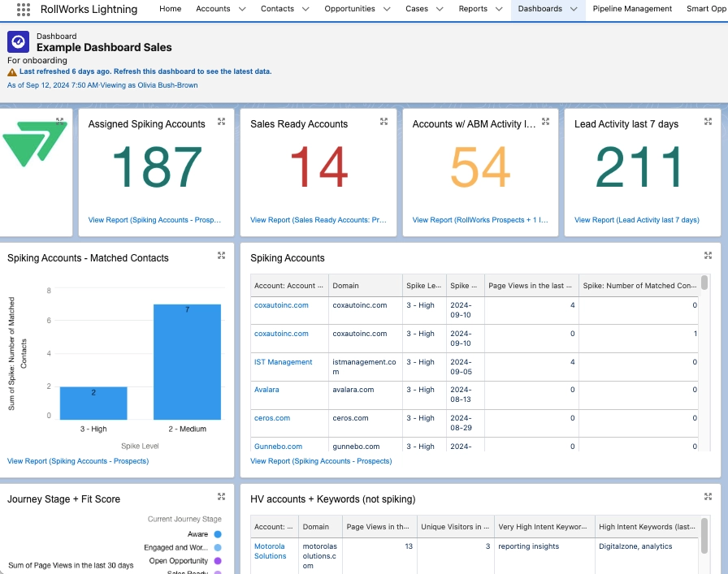Open the Reports navigation dropdown
Viewport: 728px width, 574px height.
(479, 10)
